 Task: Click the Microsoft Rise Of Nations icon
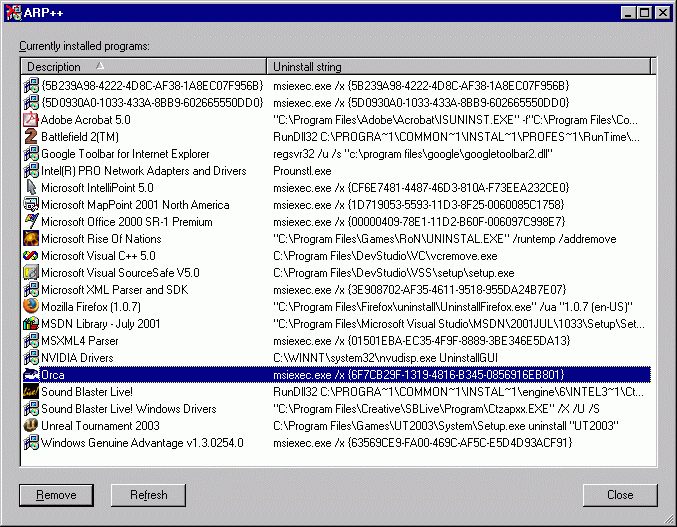click(31, 239)
